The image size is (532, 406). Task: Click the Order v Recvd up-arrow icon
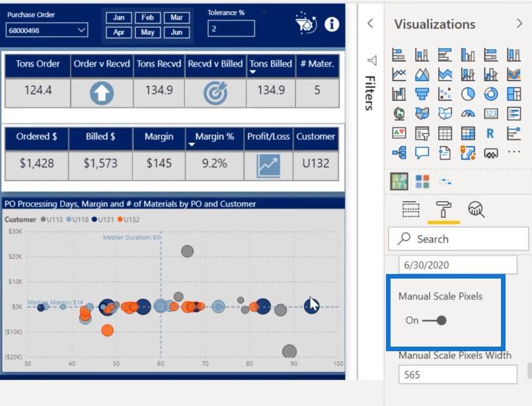pyautogui.click(x=102, y=93)
